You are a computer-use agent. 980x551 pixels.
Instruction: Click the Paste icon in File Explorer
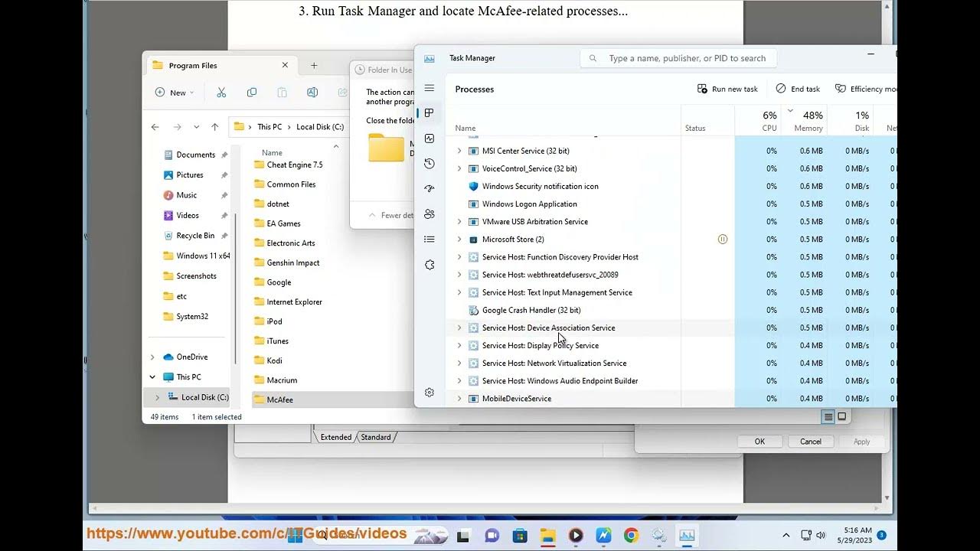[x=282, y=93]
